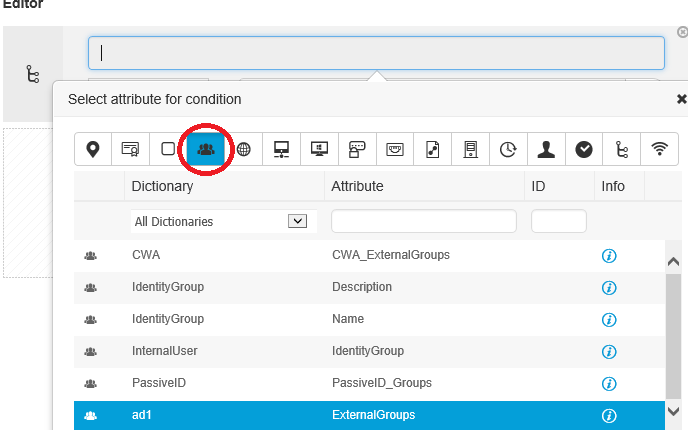Select the branch tree icon in category toolbar
This screenshot has height=430, width=688.
(x=621, y=149)
